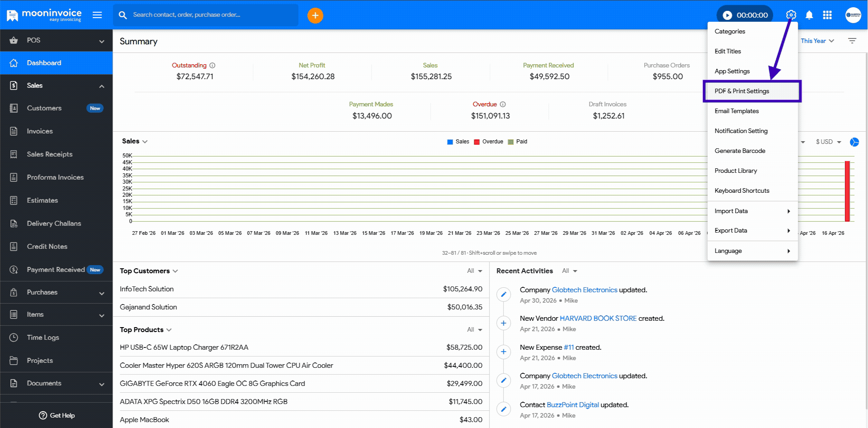Open the This Year period dropdown
The width and height of the screenshot is (868, 428).
tap(817, 41)
